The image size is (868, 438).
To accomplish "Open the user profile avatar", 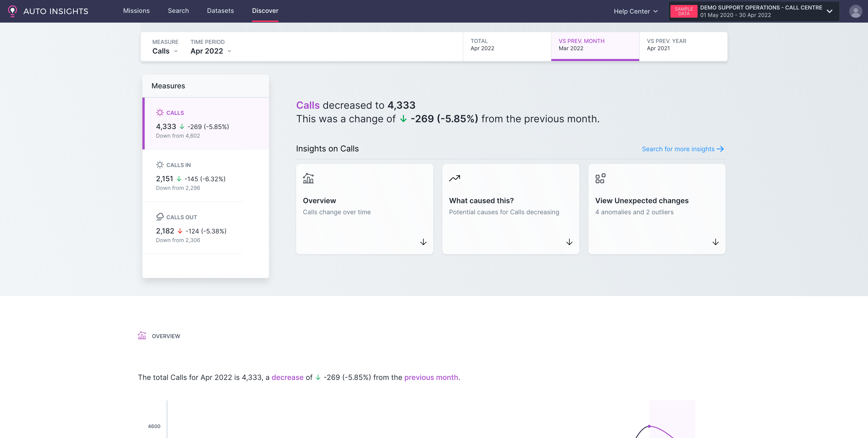I will pyautogui.click(x=855, y=11).
